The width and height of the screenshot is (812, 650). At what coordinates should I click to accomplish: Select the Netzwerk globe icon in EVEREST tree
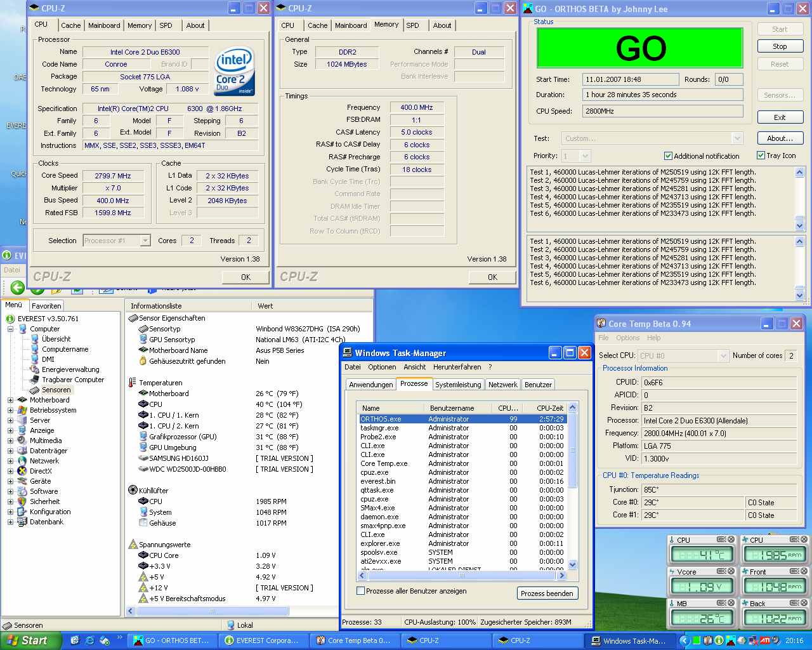[x=23, y=461]
